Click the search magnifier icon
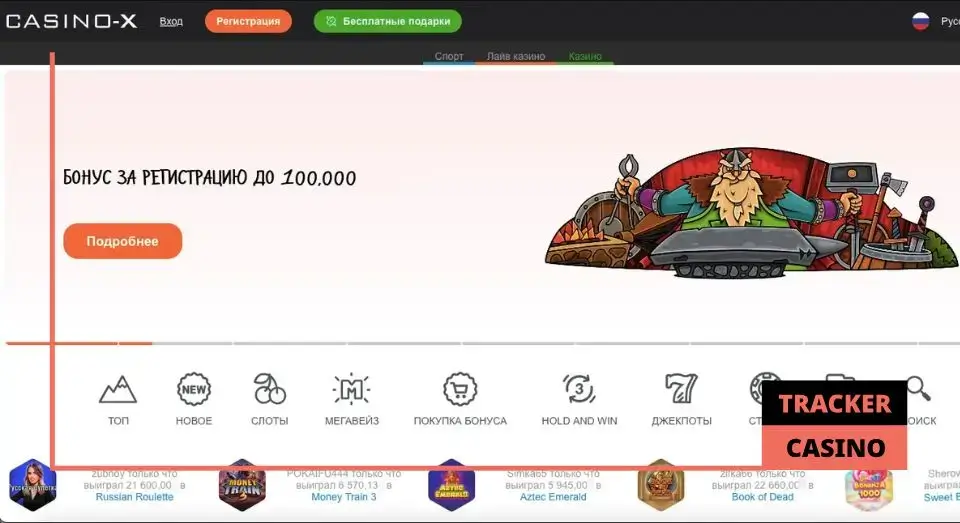This screenshot has width=960, height=523. [x=918, y=388]
